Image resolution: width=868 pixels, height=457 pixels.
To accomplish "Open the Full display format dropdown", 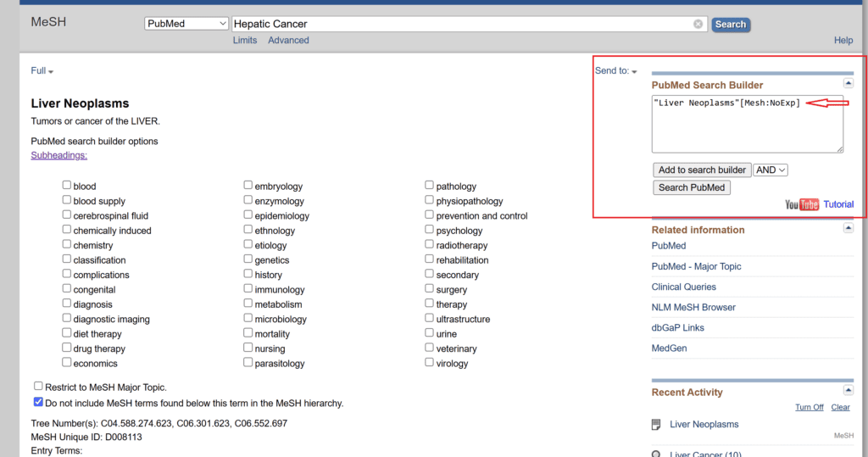I will click(x=42, y=71).
